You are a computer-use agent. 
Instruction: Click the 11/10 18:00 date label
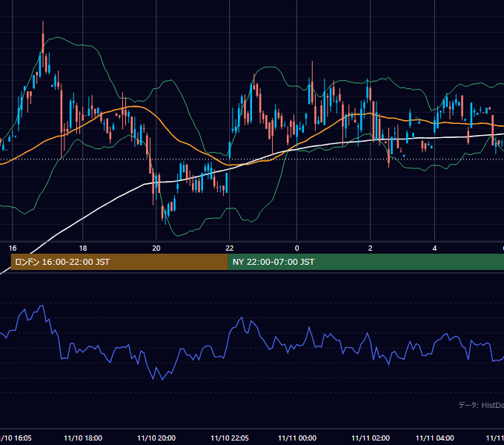click(83, 438)
